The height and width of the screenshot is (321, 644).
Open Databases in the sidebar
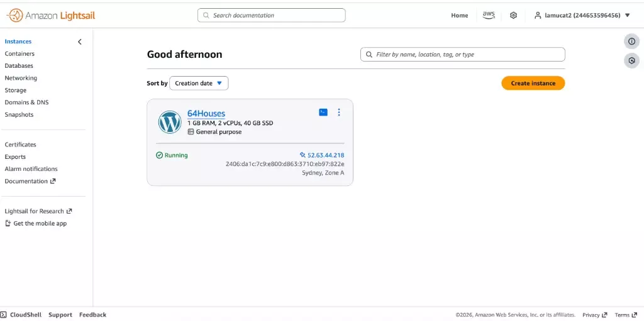(19, 66)
